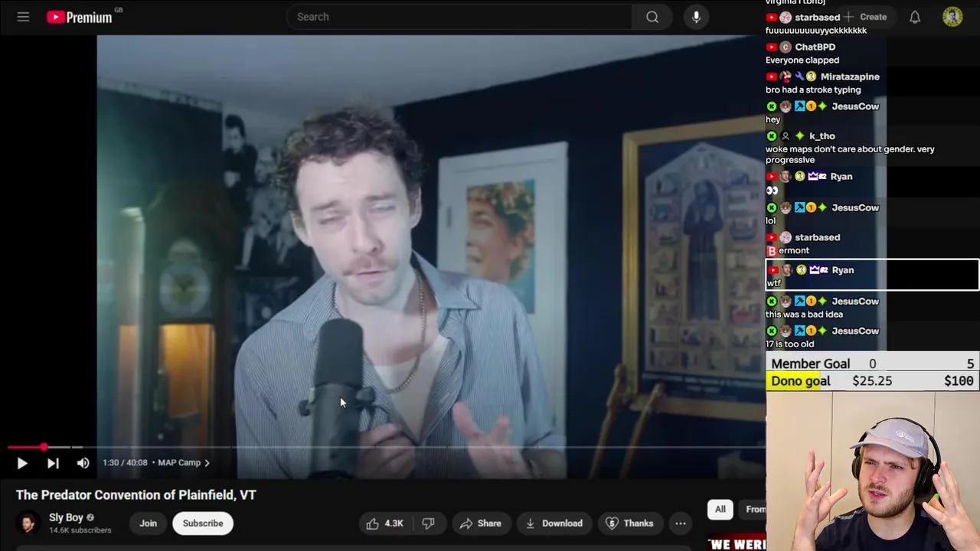Screen dimensions: 980x551
Task: Play the paused video
Action: point(22,463)
